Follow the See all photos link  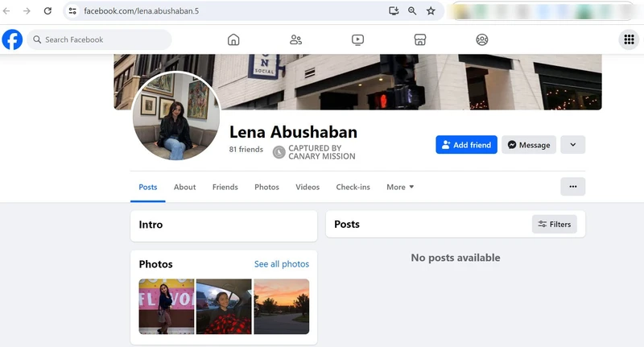(x=281, y=264)
